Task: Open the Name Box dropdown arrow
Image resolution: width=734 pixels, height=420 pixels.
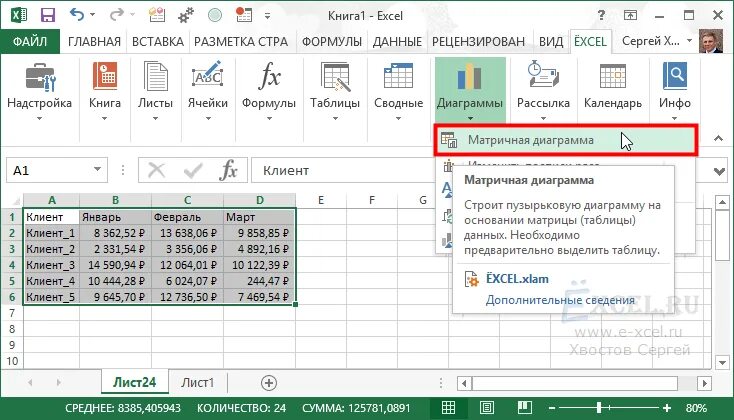Action: click(97, 169)
